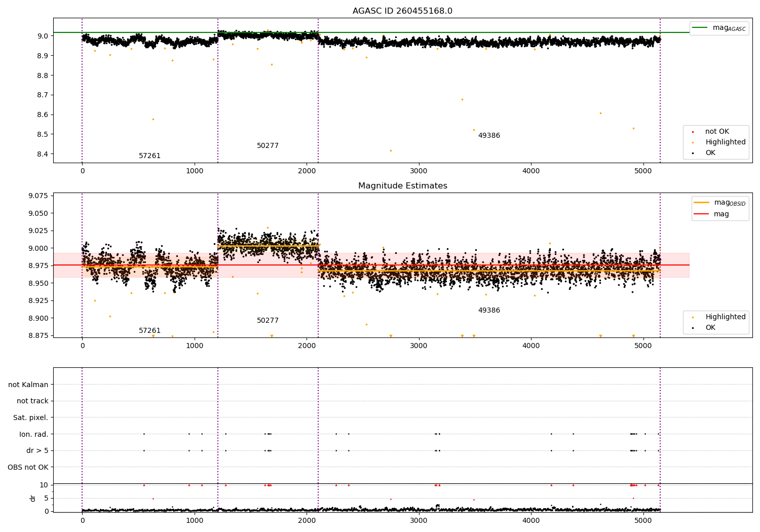Click the 5000 x-tick under the top plot
The image size is (760, 532).
tap(643, 171)
